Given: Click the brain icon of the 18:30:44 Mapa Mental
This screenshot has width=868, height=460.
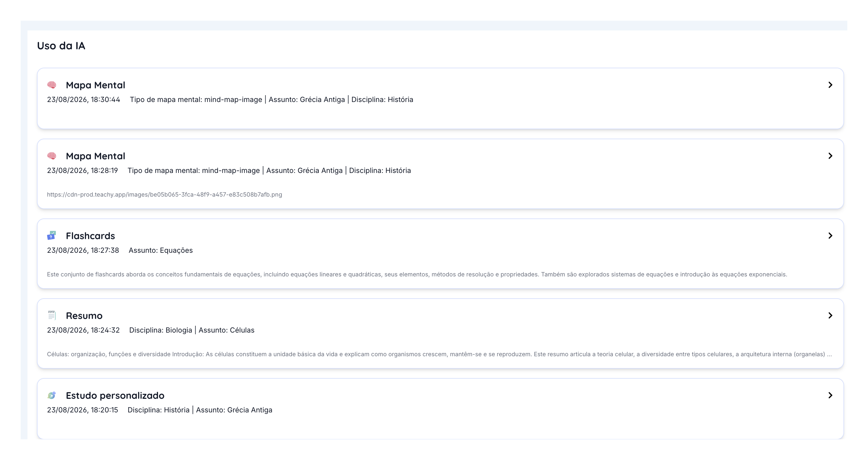Looking at the screenshot, I should click(x=52, y=85).
